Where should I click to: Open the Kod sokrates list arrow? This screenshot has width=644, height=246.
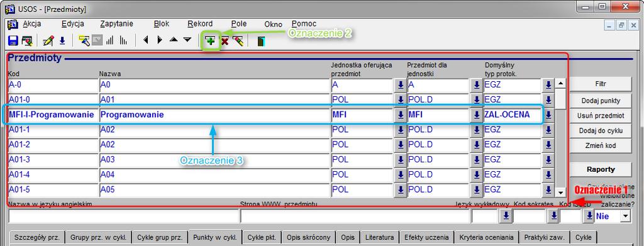point(553,216)
